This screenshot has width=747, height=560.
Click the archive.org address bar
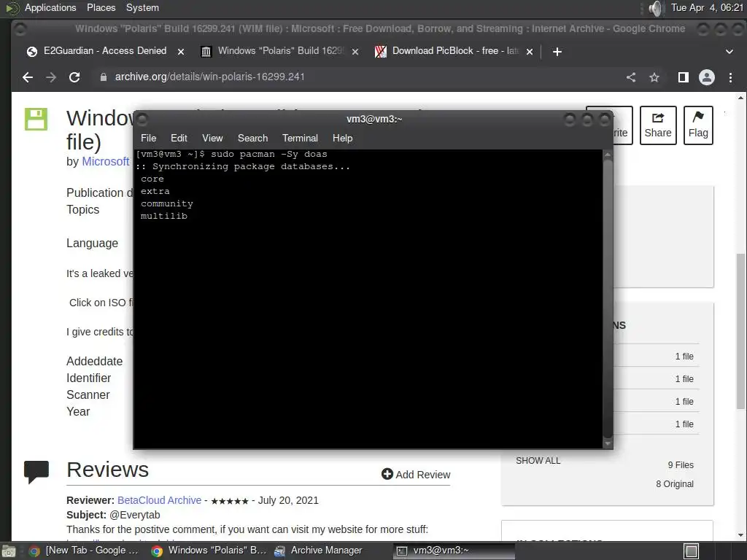357,77
